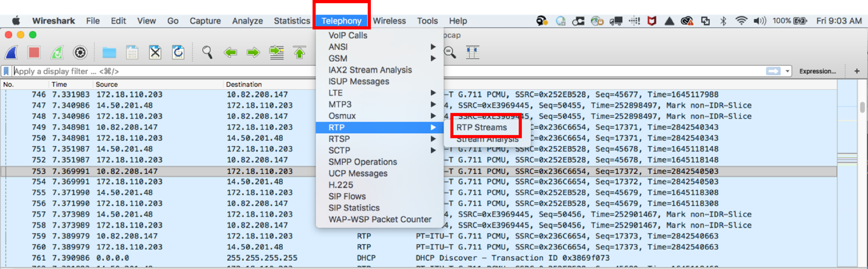Reload the capture file icon
Image resolution: width=868 pixels, height=269 pixels.
click(x=178, y=52)
